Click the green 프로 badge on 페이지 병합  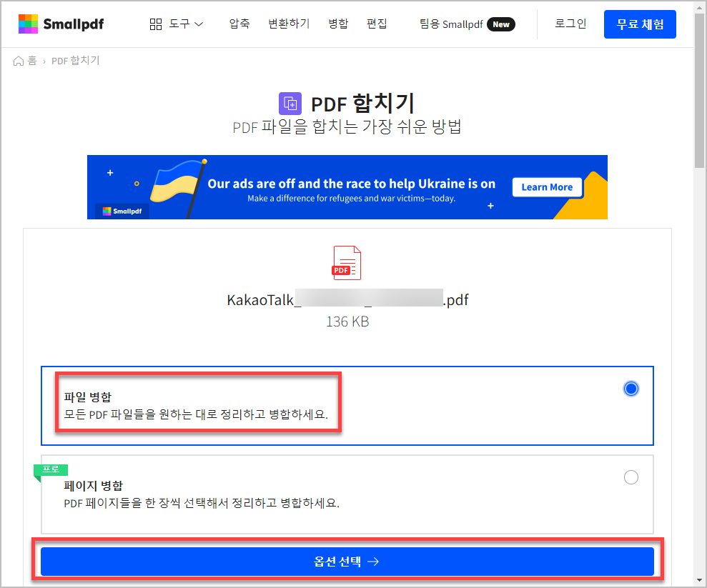50,470
